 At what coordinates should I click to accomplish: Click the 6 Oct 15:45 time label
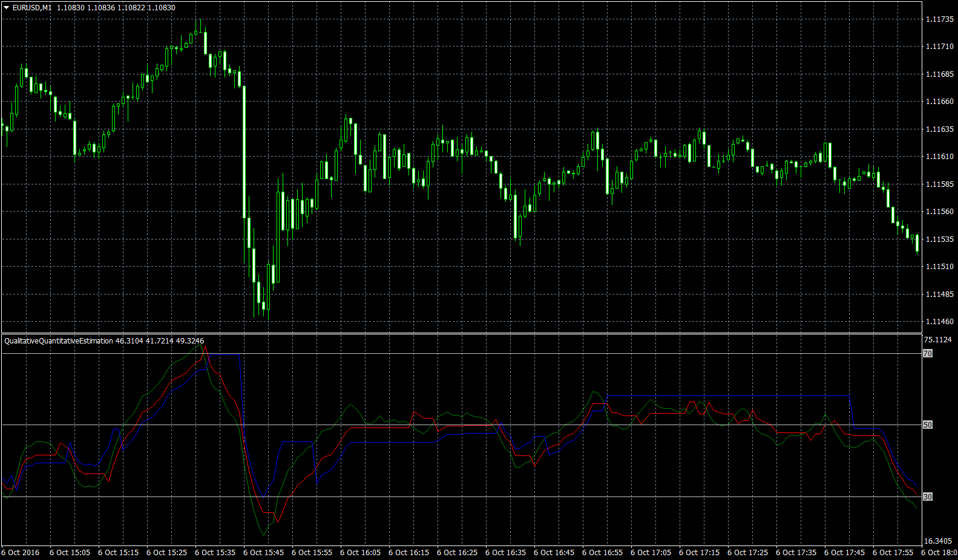click(264, 553)
